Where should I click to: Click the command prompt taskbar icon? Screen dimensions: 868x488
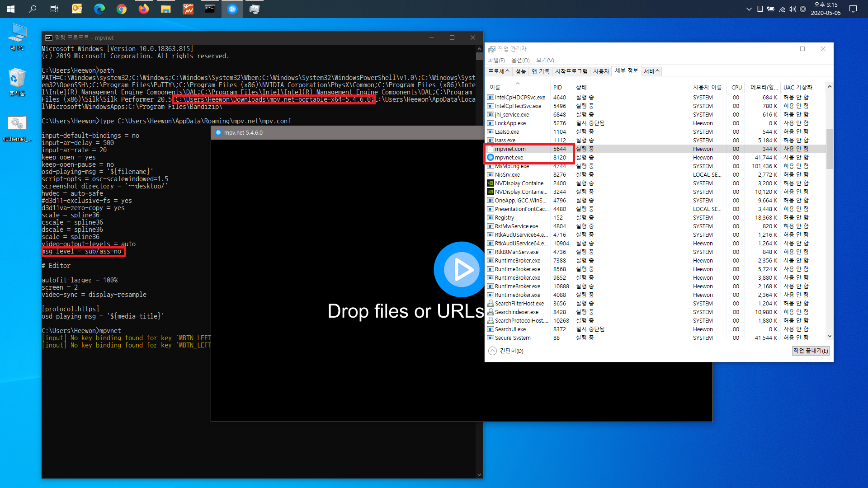click(x=210, y=9)
